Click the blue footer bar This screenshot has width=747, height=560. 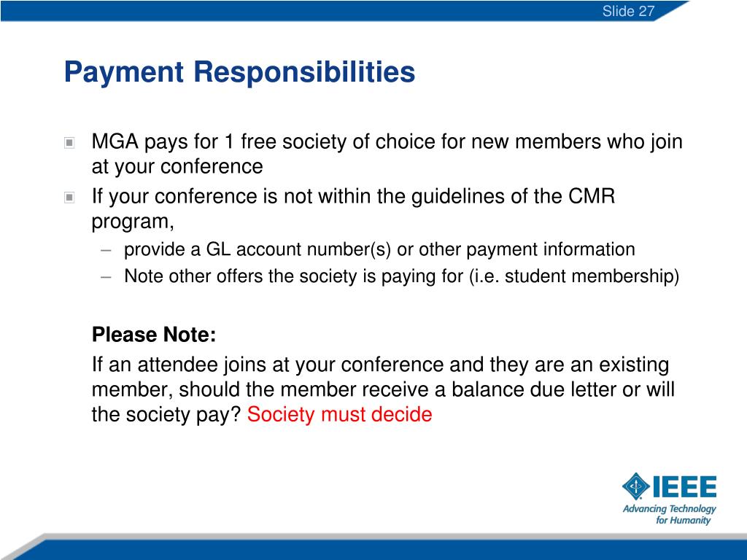pyautogui.click(x=373, y=550)
